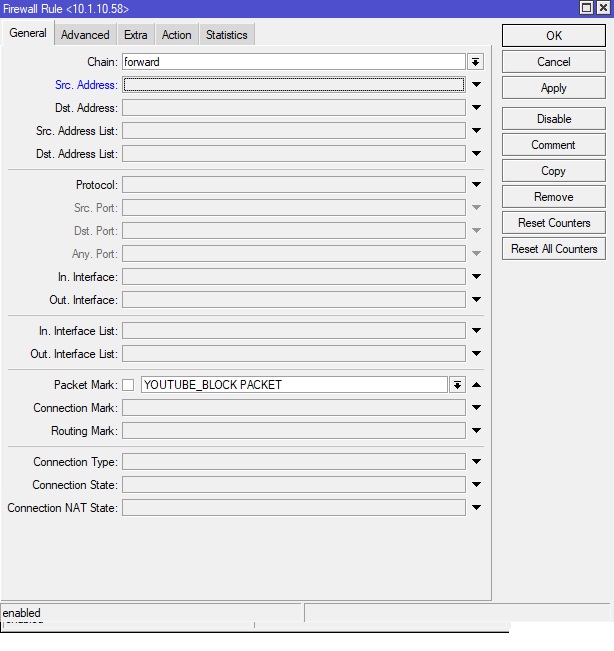Click the In. Interface field

[x=294, y=277]
